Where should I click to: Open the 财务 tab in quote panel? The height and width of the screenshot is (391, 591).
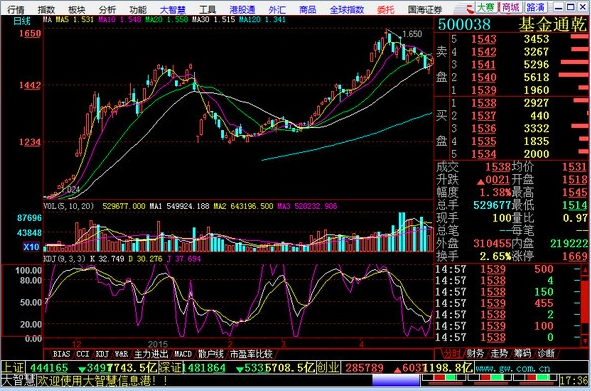click(475, 353)
